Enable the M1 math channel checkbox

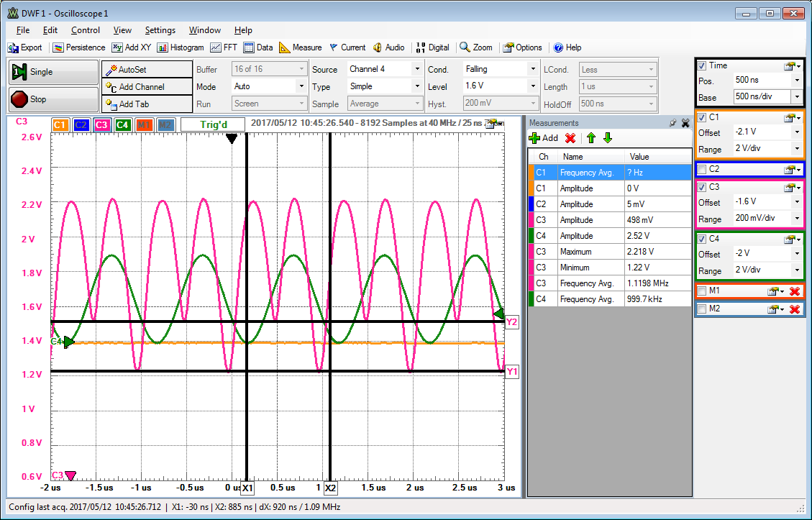coord(702,291)
